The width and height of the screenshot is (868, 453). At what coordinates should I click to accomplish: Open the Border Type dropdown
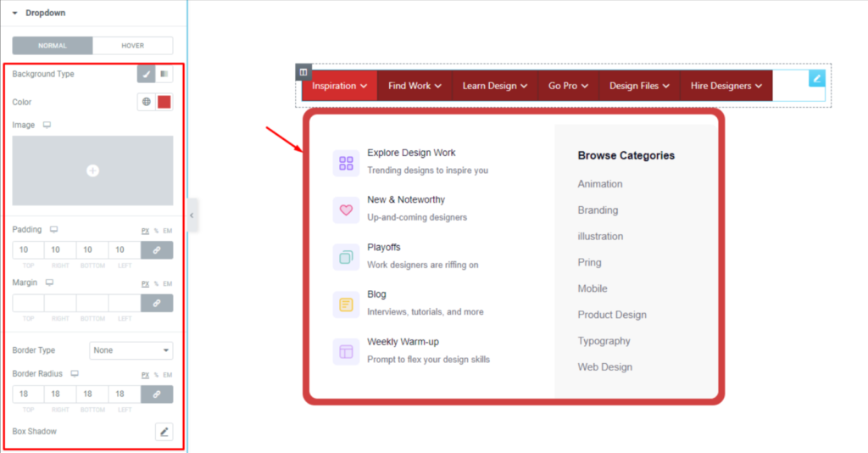tap(131, 350)
